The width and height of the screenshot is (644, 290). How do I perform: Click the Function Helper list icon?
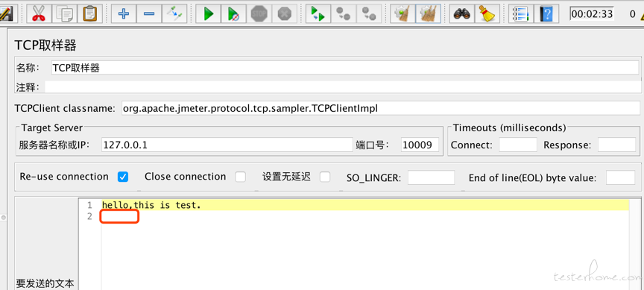[521, 13]
